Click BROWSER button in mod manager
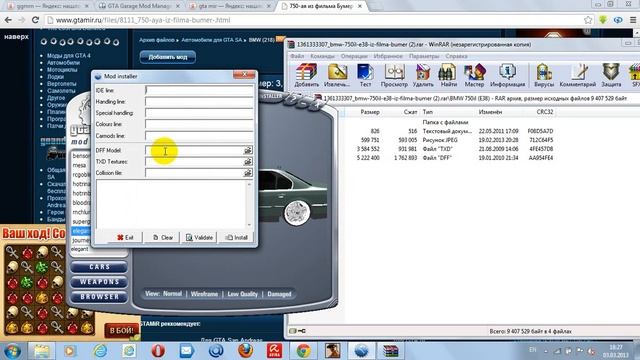Screen dimensions: 640x360 [x=99, y=297]
